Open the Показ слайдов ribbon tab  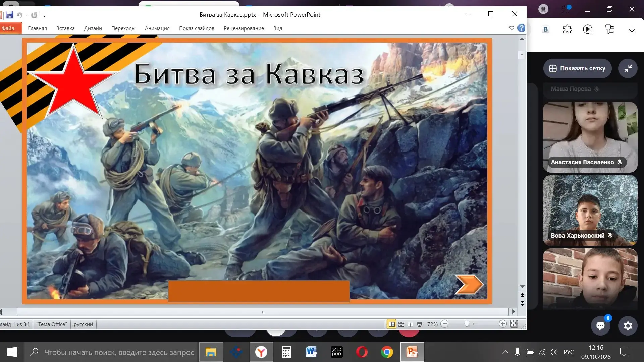click(197, 28)
